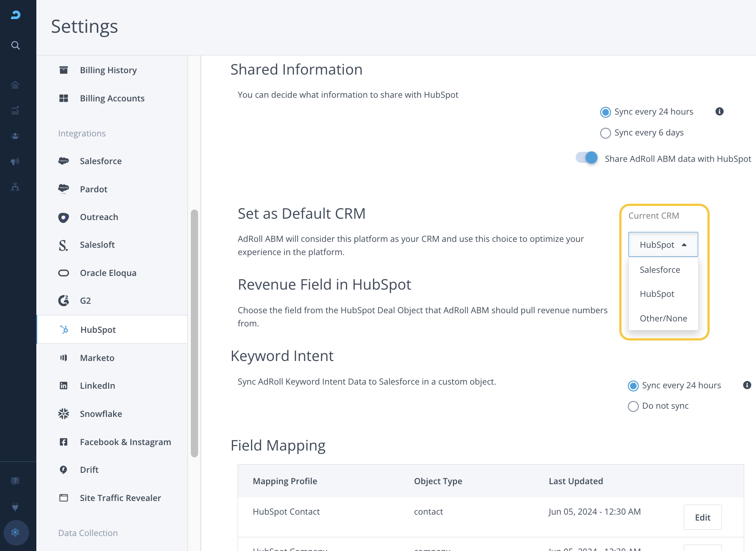Edit the HubSpot Contact mapping profile
The image size is (756, 551).
point(702,517)
